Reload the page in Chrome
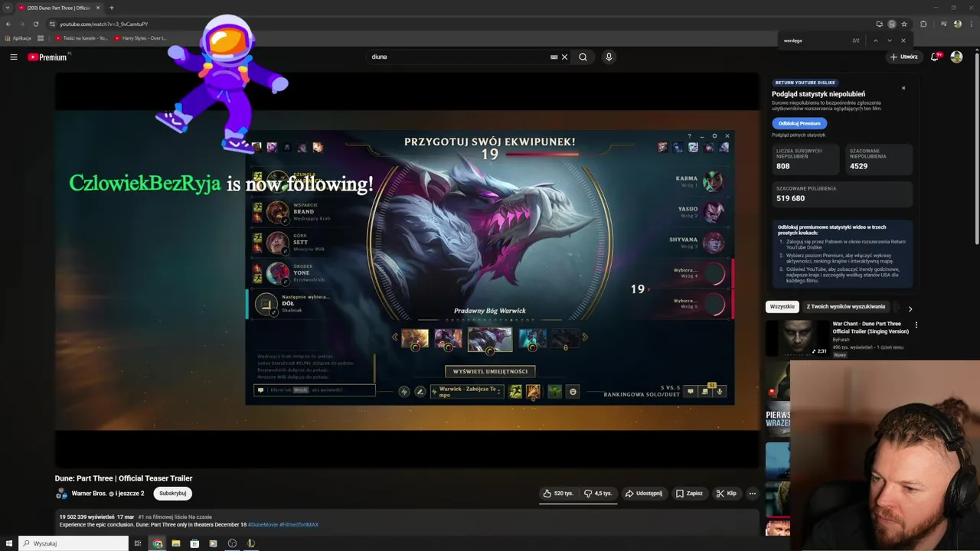The width and height of the screenshot is (980, 551). click(35, 24)
